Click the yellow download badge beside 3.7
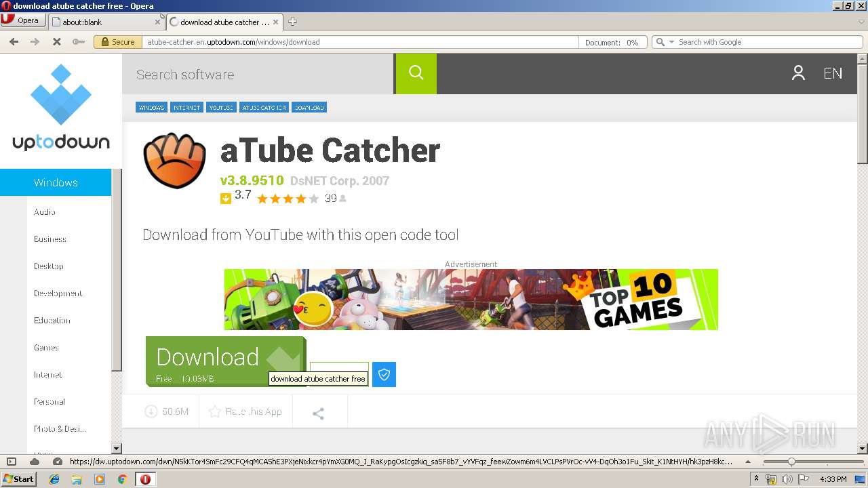This screenshot has height=488, width=868. [226, 199]
